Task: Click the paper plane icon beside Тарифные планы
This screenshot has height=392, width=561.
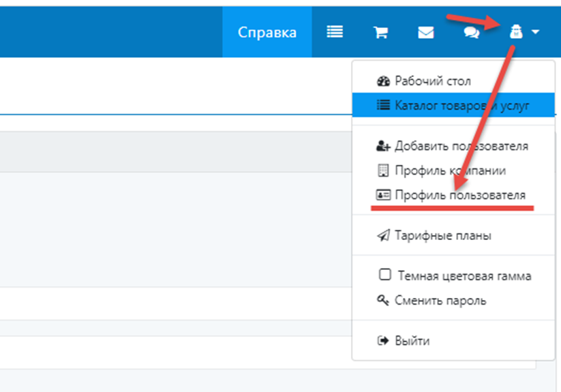Action: click(x=383, y=236)
